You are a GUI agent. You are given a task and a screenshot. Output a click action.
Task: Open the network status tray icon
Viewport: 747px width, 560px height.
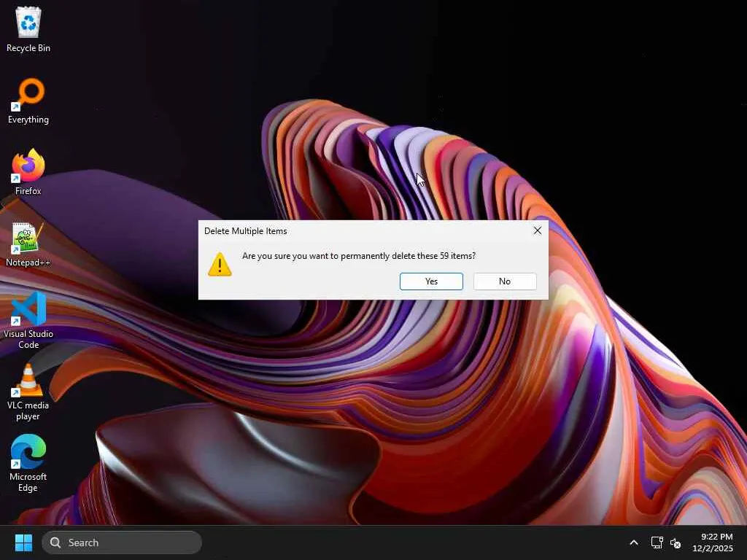(x=657, y=542)
